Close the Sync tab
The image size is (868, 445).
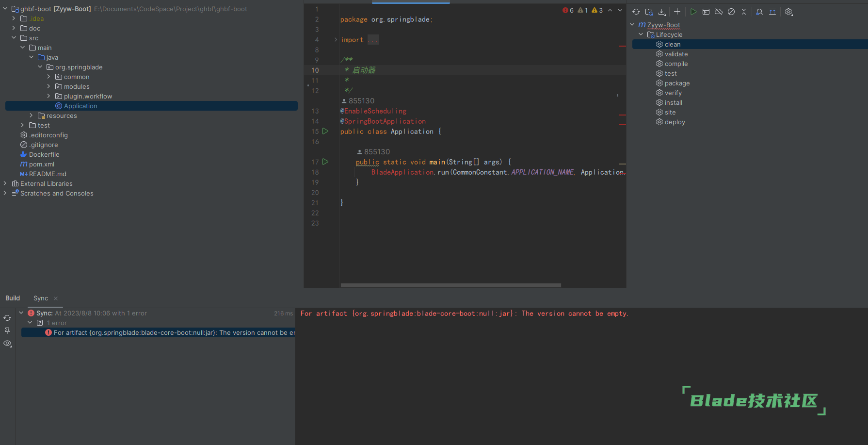[56, 298]
